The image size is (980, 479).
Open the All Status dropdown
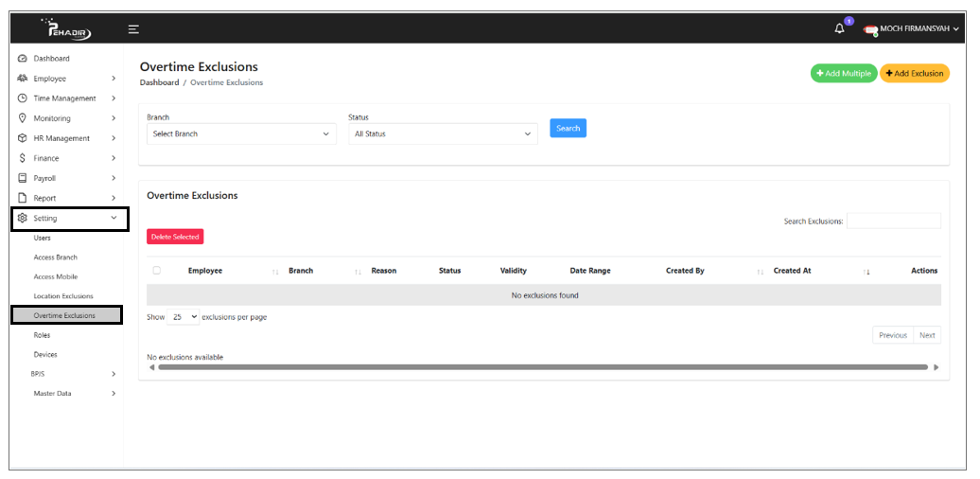pyautogui.click(x=442, y=134)
